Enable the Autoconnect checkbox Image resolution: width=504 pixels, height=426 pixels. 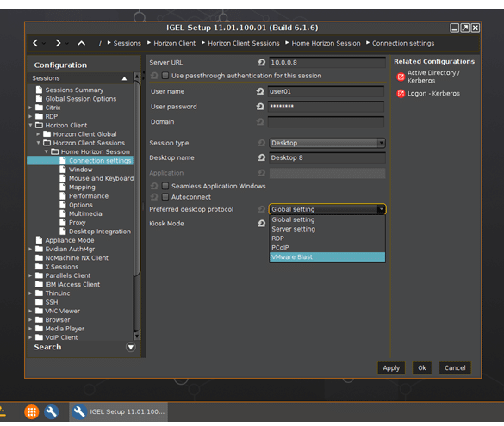tap(165, 197)
